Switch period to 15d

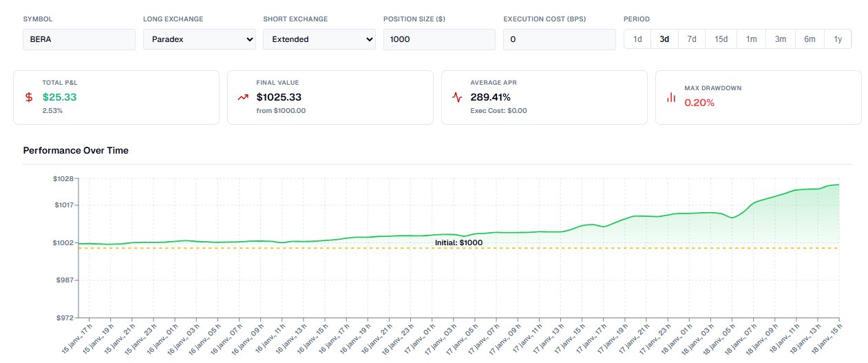coord(721,39)
